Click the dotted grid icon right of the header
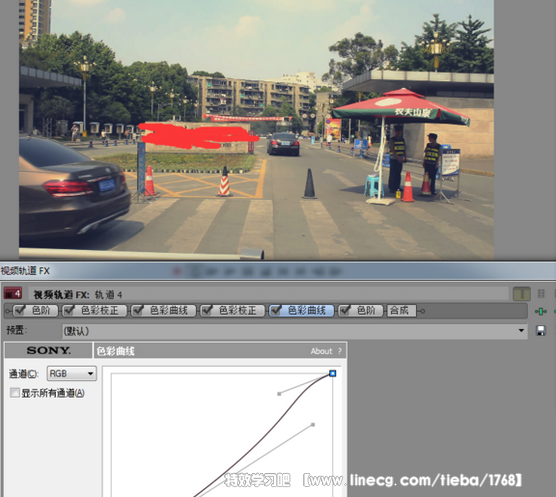This screenshot has height=497, width=556. (541, 294)
